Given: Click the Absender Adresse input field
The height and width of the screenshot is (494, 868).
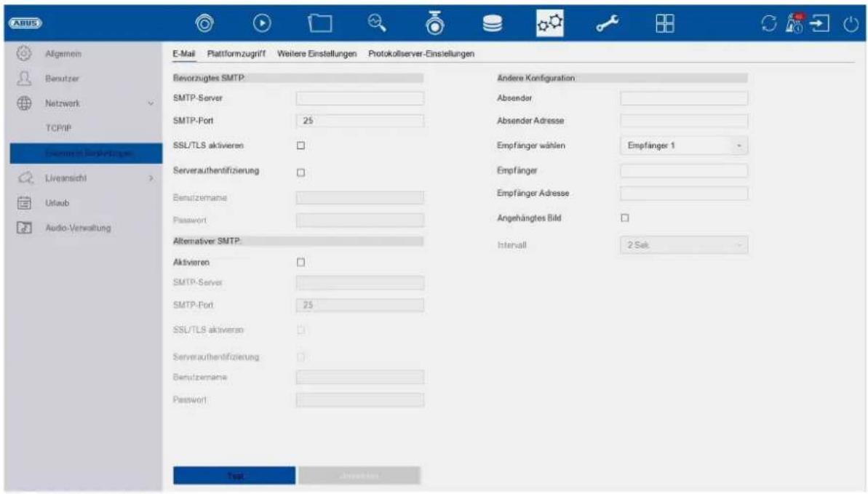Looking at the screenshot, I should click(x=684, y=121).
